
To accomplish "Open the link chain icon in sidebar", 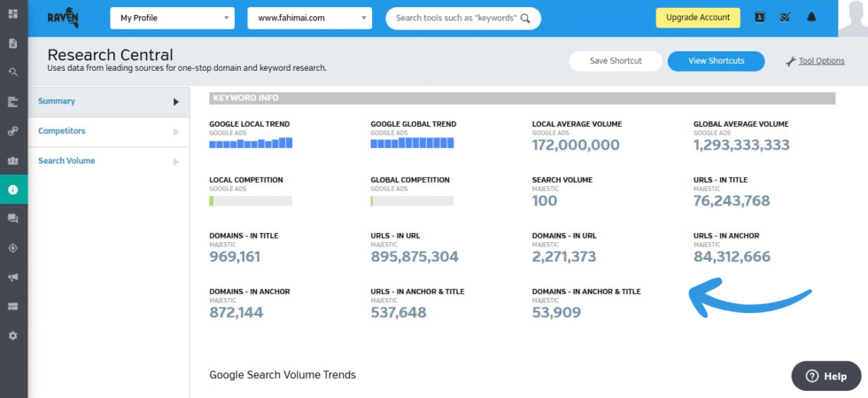I will tap(12, 131).
